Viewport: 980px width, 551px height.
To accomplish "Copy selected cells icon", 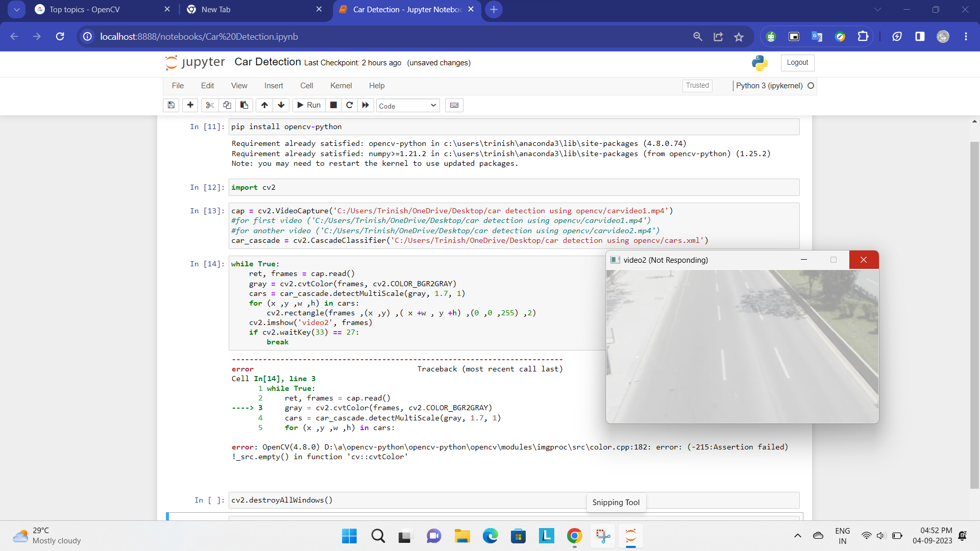I will pyautogui.click(x=227, y=105).
